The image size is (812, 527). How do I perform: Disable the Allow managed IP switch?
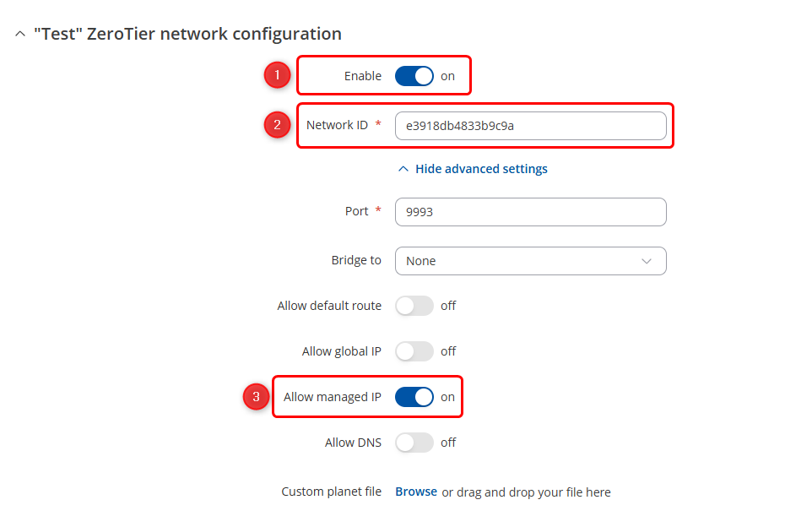[x=414, y=397]
